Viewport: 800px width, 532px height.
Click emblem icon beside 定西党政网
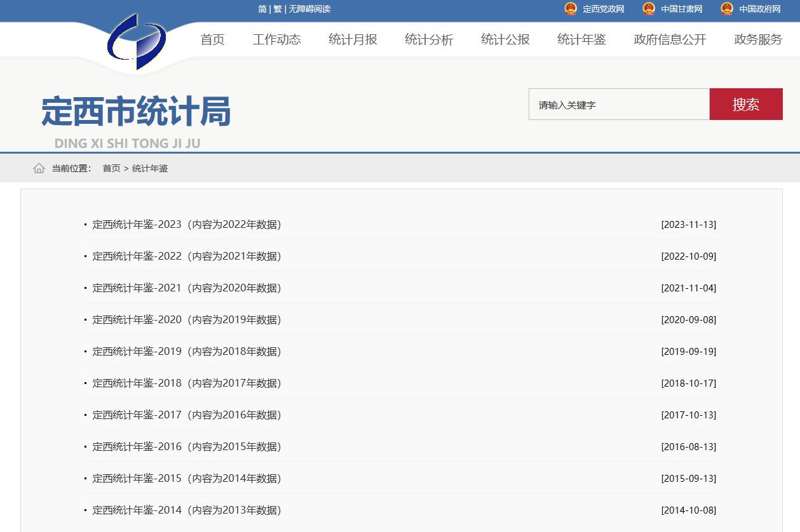coord(571,9)
